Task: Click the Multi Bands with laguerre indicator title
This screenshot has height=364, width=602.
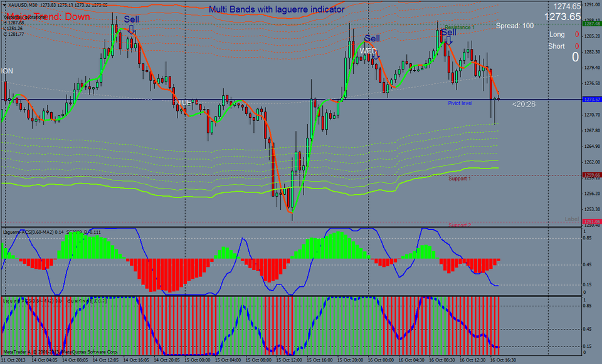Action: 277,9
